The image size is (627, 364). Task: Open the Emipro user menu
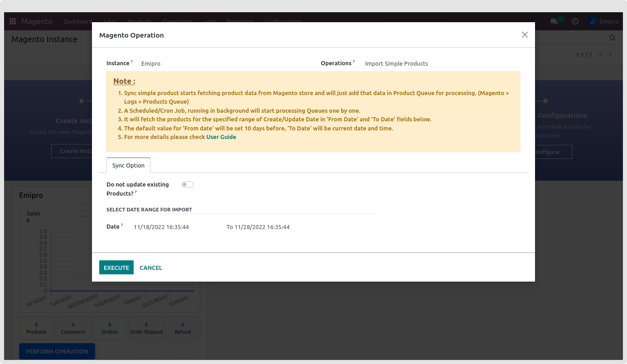603,21
